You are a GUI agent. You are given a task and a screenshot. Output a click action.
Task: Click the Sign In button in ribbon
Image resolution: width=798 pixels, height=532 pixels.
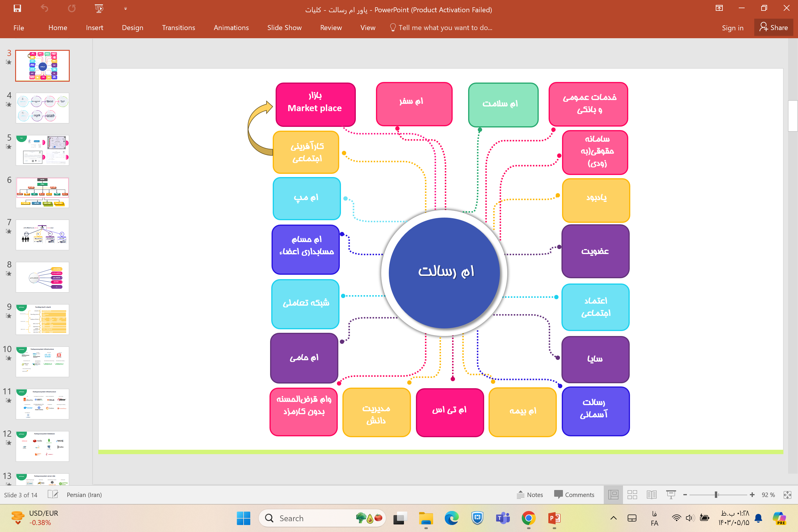coord(731,28)
